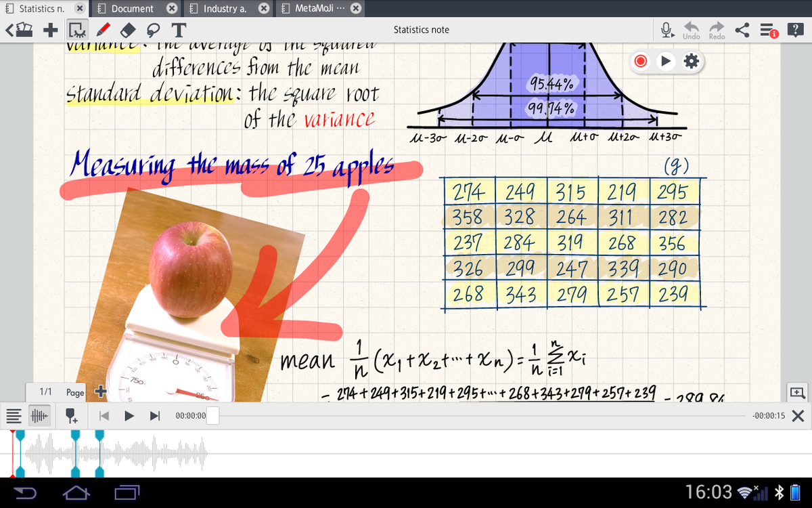Toggle the waveform view button
812x508 pixels.
[x=41, y=415]
